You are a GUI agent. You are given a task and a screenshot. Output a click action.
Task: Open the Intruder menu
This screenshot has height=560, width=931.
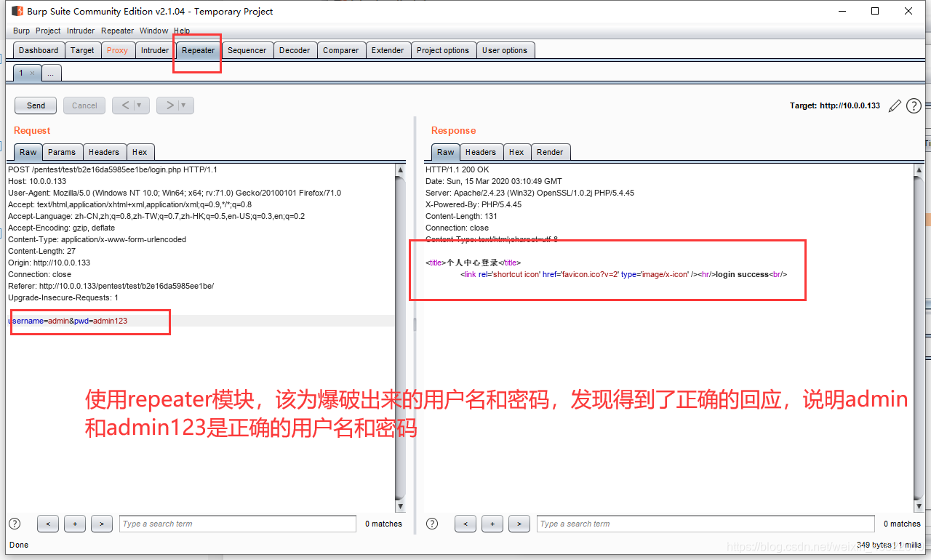tap(81, 31)
